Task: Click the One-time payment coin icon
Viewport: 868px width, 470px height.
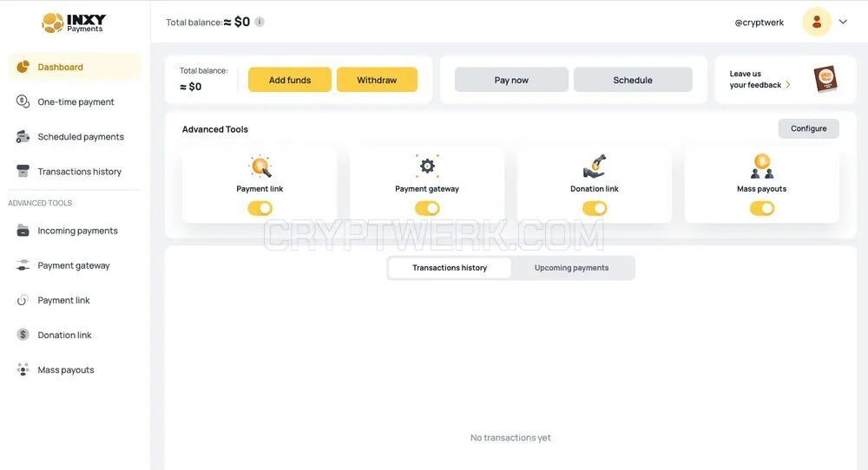Action: click(23, 101)
